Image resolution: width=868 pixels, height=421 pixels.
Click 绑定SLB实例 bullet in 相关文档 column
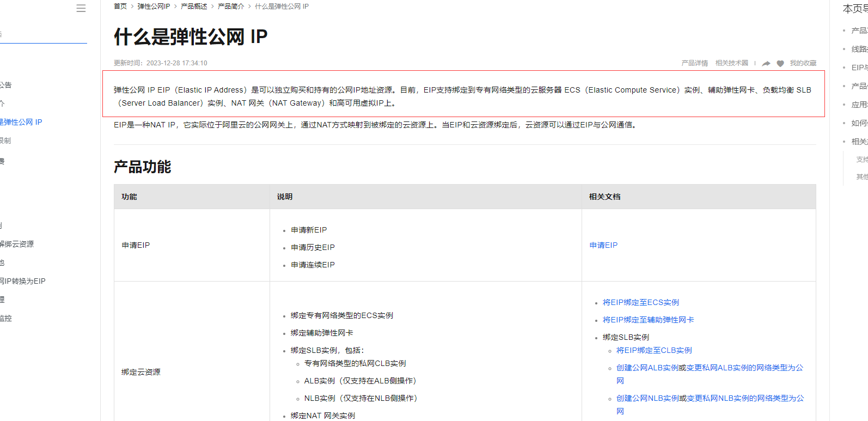click(626, 337)
